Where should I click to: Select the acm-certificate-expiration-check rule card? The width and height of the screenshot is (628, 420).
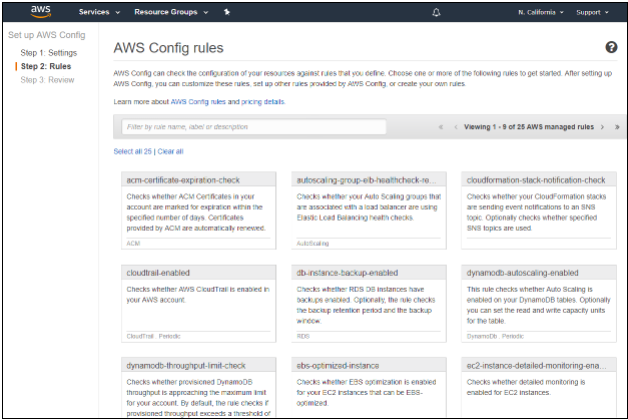[199, 211]
